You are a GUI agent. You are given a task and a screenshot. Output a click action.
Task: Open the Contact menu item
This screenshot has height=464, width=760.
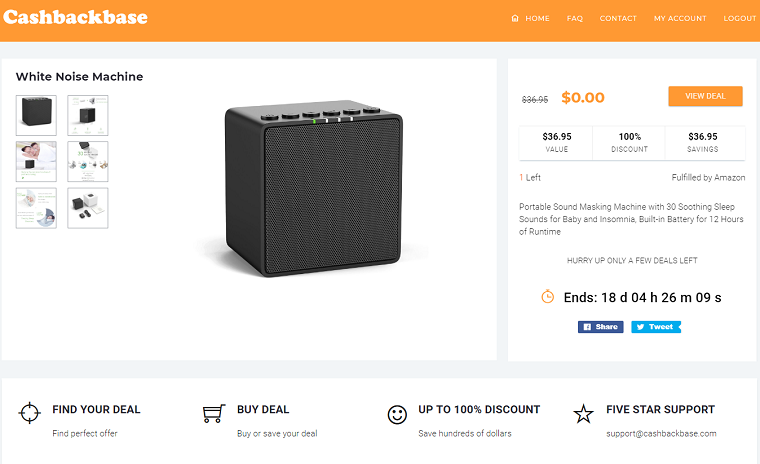618,18
